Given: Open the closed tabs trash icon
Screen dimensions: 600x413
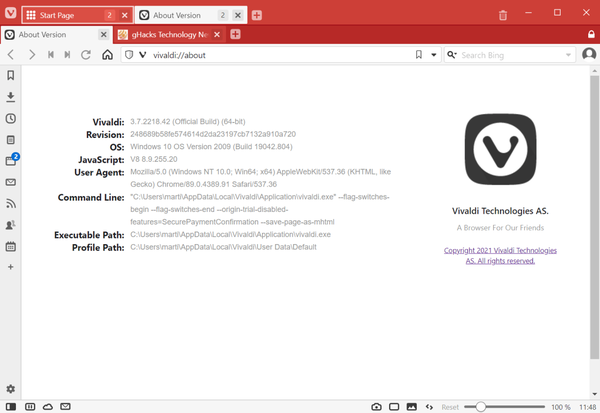Looking at the screenshot, I should pyautogui.click(x=503, y=15).
